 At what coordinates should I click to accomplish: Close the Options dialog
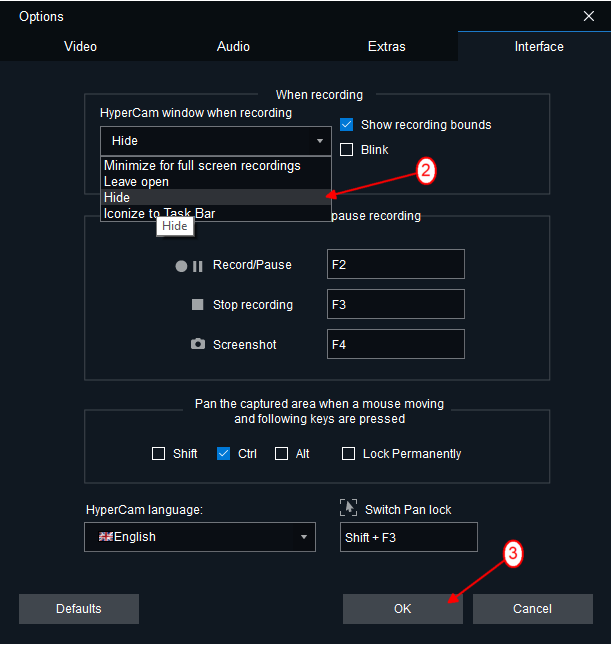click(589, 16)
